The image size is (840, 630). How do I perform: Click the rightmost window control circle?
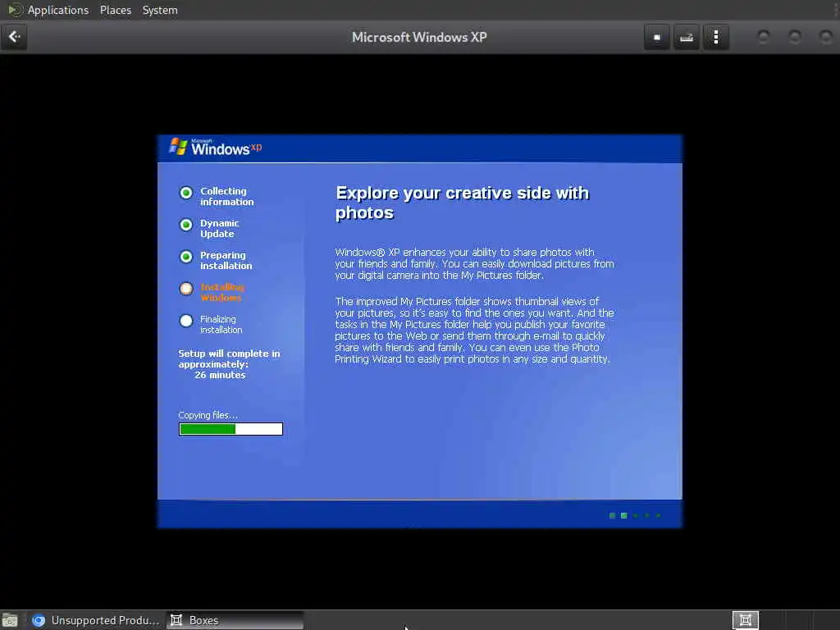(x=825, y=37)
